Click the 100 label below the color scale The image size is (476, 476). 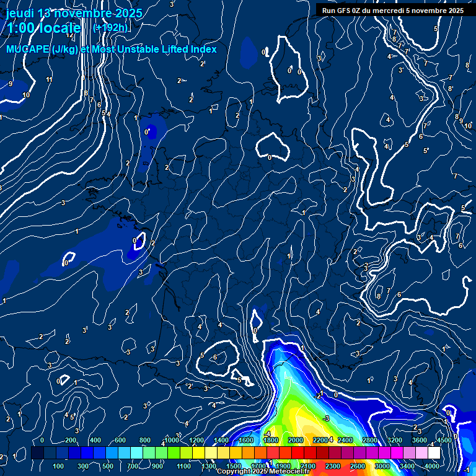(58, 466)
